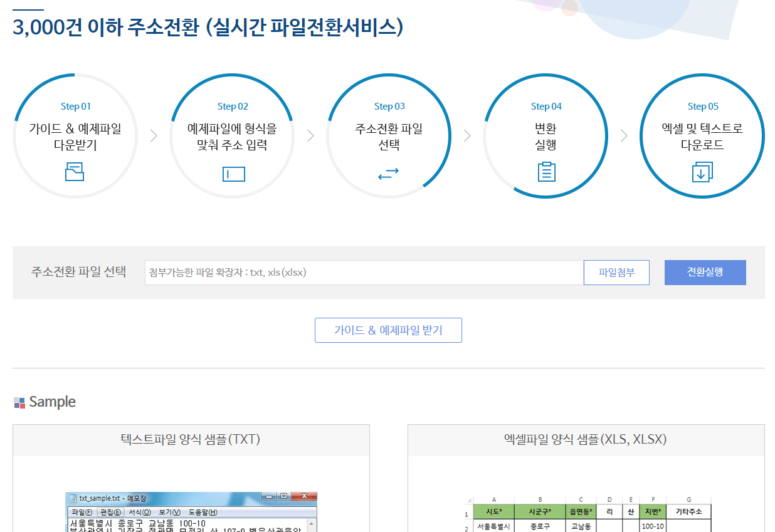
Task: Click the arrow chevron between Step 02 and Step 03
Action: point(310,135)
